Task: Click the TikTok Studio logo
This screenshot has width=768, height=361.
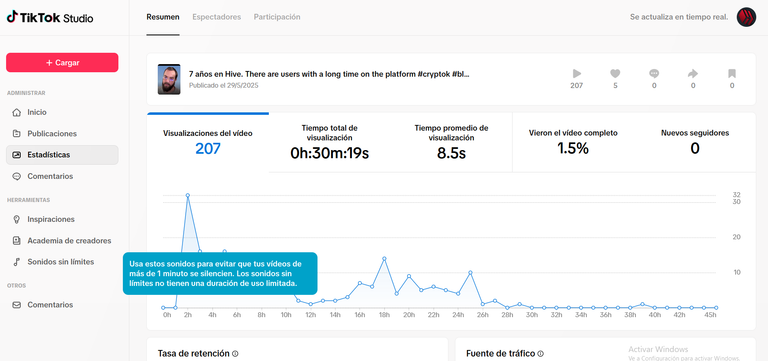Action: (x=50, y=18)
